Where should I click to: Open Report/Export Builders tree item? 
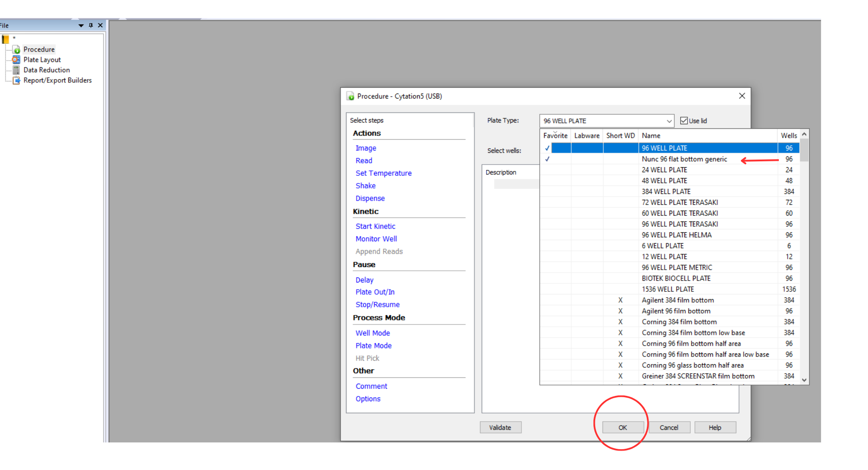point(57,80)
